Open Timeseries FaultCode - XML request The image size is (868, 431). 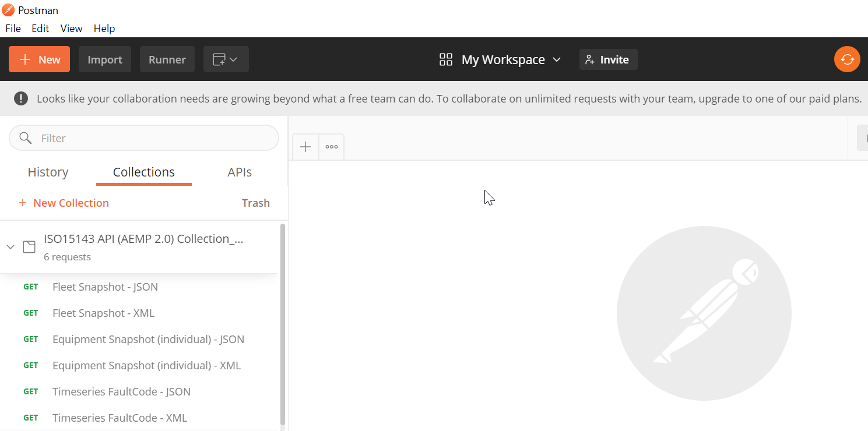tap(139, 418)
